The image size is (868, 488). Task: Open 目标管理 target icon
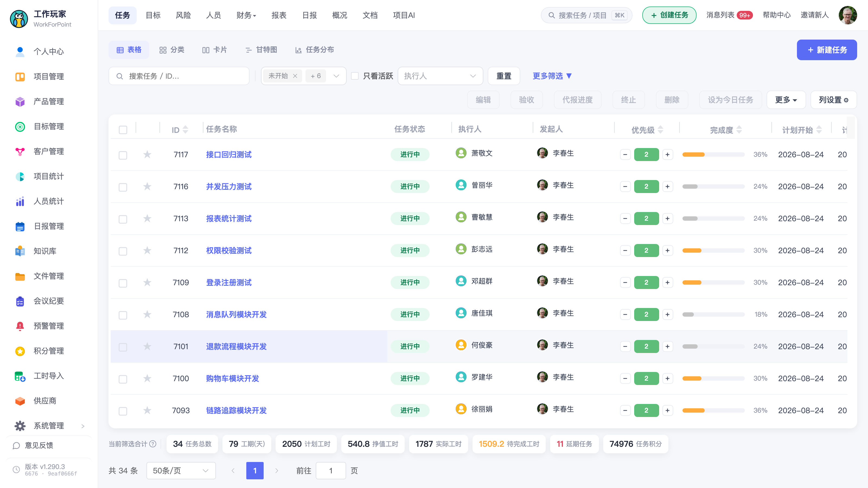point(20,126)
